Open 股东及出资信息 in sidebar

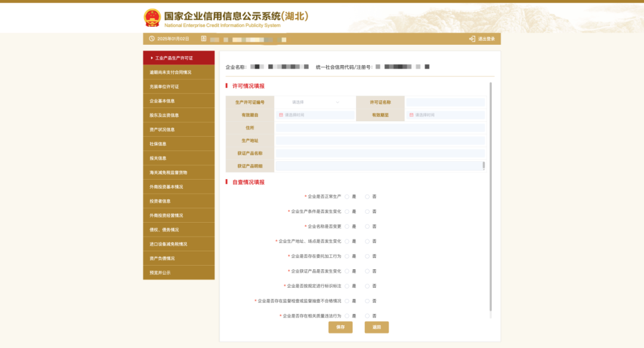click(179, 116)
